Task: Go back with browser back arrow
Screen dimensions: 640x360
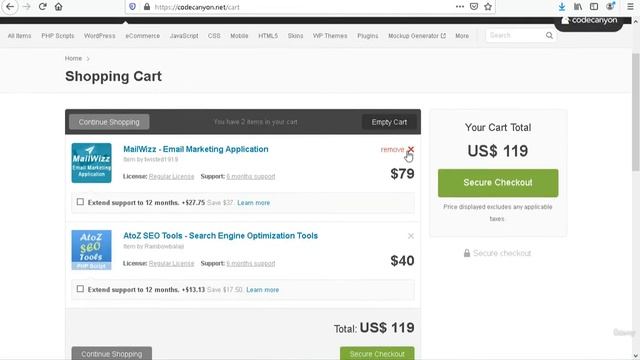Action: click(10, 7)
